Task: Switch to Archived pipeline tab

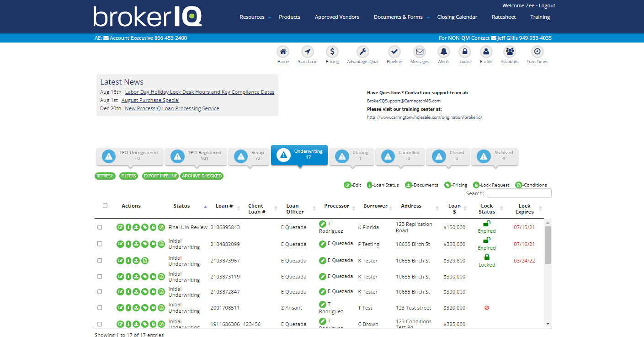Action: [495, 156]
